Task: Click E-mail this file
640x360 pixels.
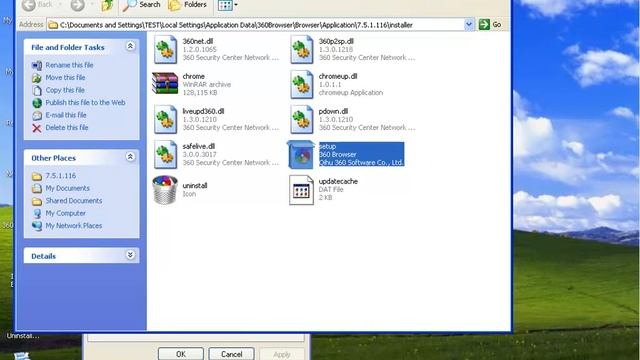Action: (66, 115)
